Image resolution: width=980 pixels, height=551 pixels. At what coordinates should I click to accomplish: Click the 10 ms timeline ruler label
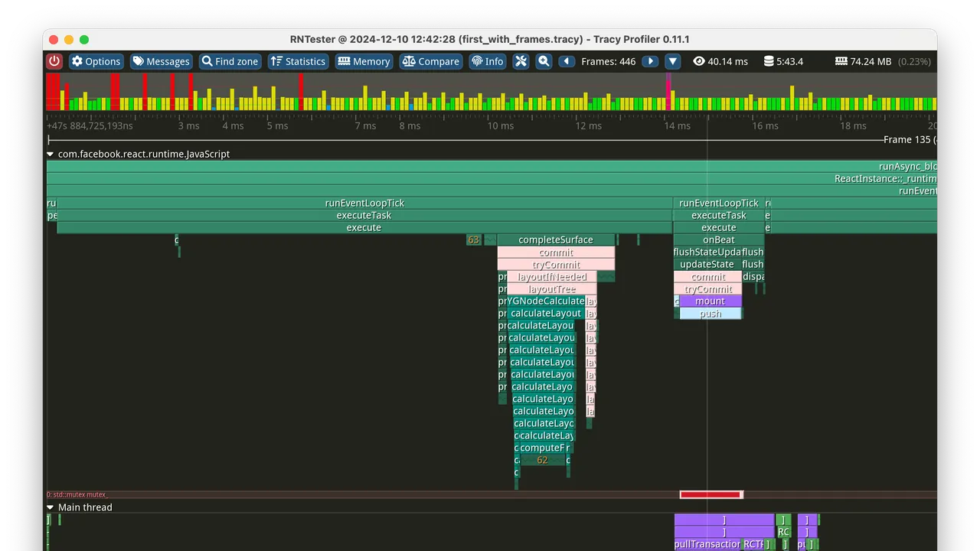(501, 126)
